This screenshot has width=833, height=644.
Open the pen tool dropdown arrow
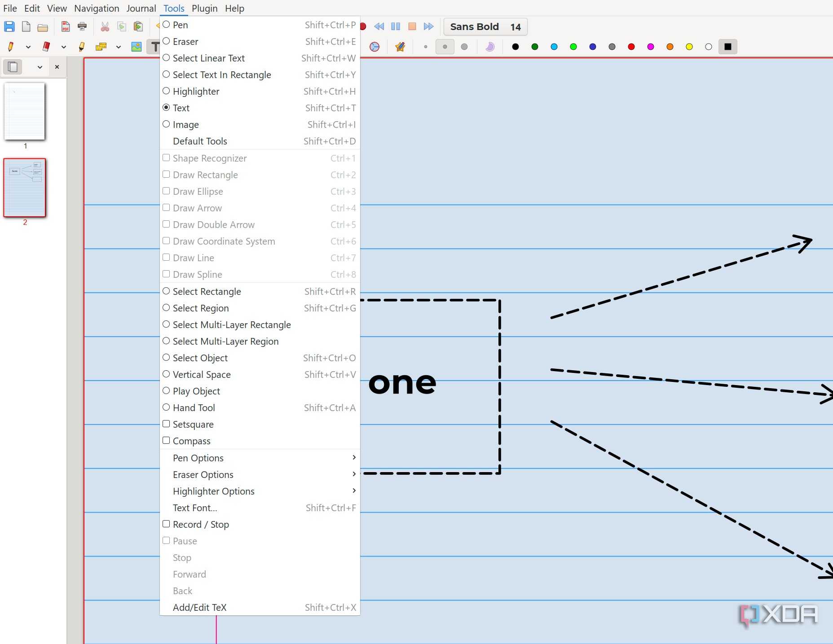click(28, 47)
